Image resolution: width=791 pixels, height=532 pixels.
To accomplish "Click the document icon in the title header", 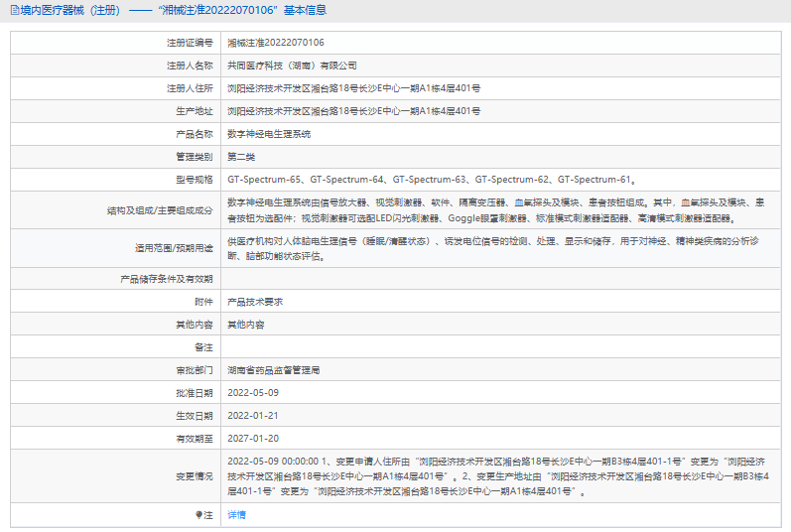I will pyautogui.click(x=15, y=10).
